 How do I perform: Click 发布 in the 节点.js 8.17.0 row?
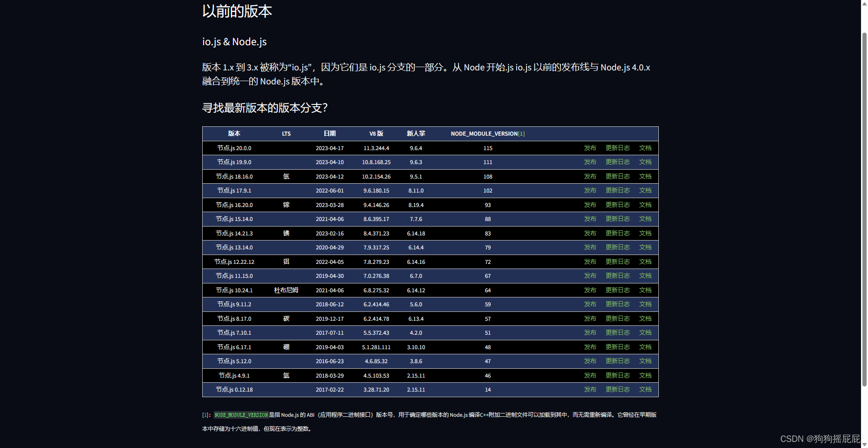pos(590,318)
